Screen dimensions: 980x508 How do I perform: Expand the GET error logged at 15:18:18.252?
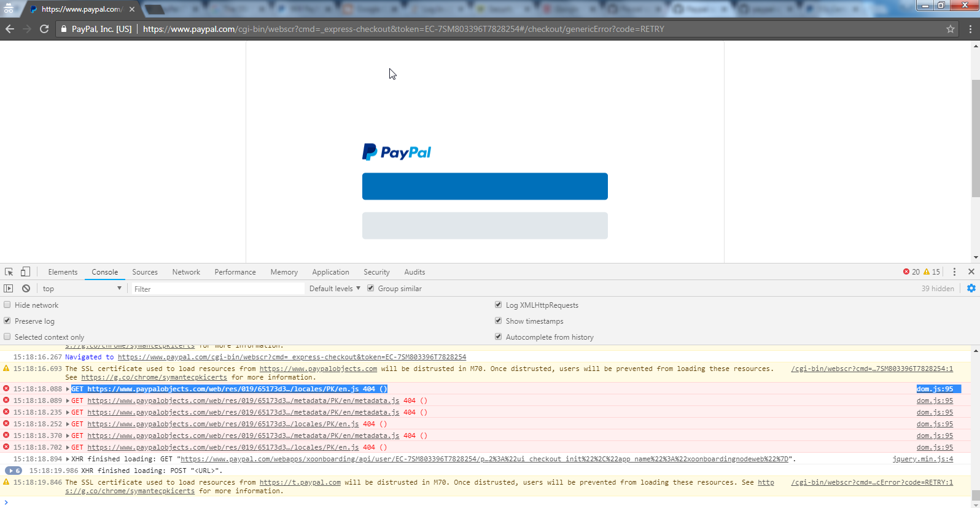(x=68, y=424)
